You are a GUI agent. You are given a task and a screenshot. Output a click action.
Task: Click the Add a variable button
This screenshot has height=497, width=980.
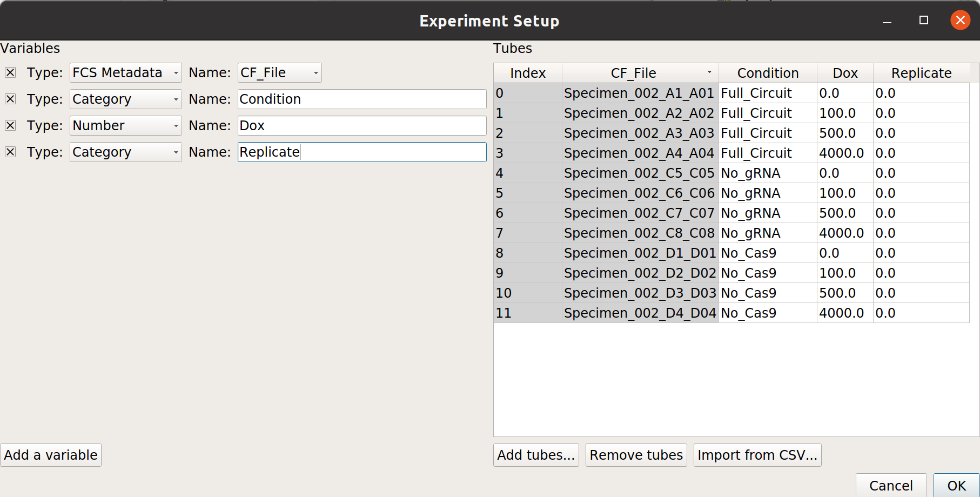tap(51, 455)
